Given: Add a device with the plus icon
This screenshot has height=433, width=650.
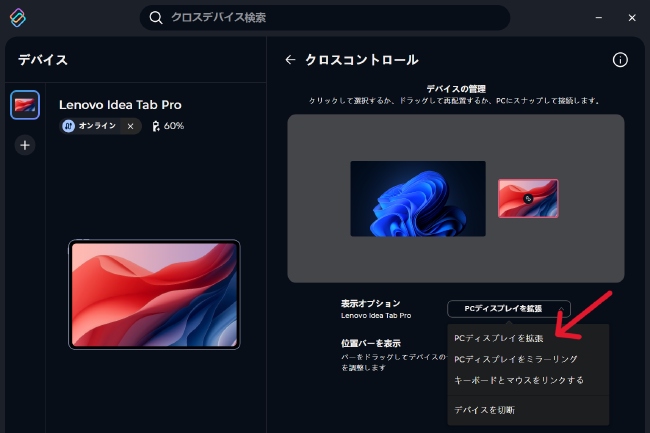Looking at the screenshot, I should 25,145.
